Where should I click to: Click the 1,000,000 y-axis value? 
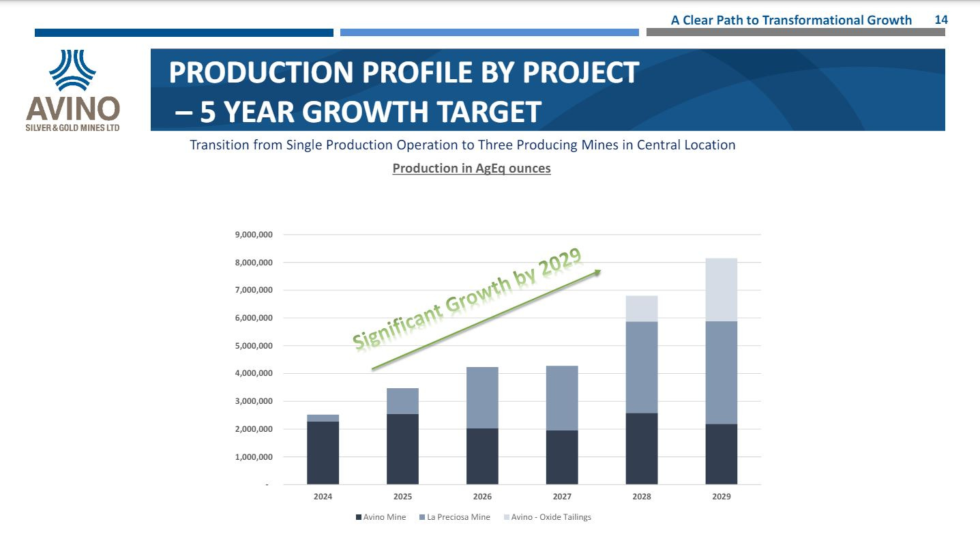(253, 456)
